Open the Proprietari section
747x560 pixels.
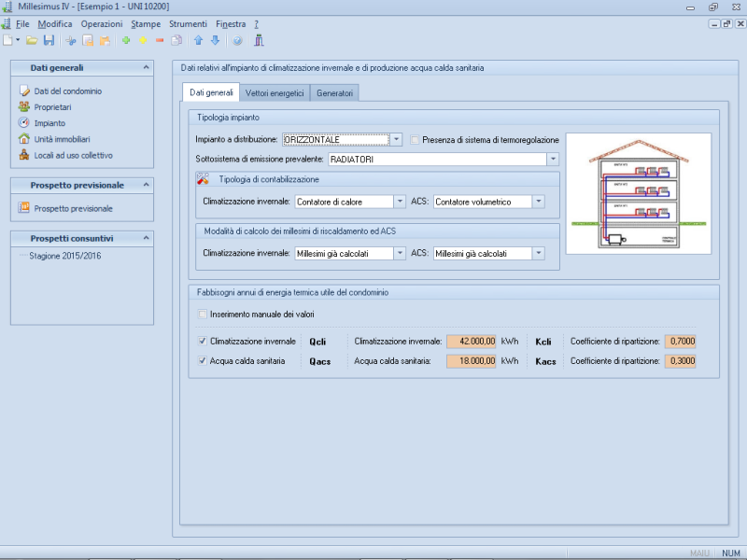coord(52,107)
